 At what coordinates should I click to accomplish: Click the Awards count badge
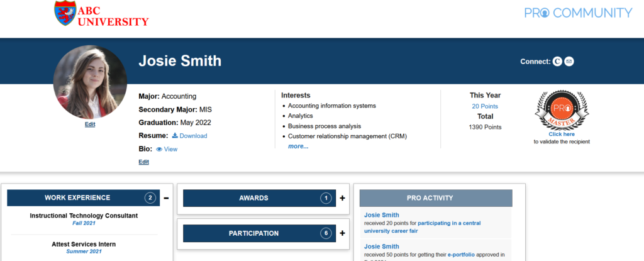tap(326, 198)
